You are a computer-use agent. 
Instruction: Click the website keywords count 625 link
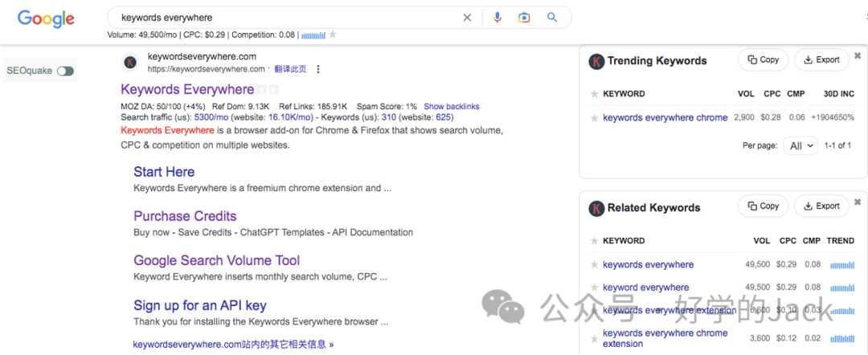pyautogui.click(x=443, y=117)
